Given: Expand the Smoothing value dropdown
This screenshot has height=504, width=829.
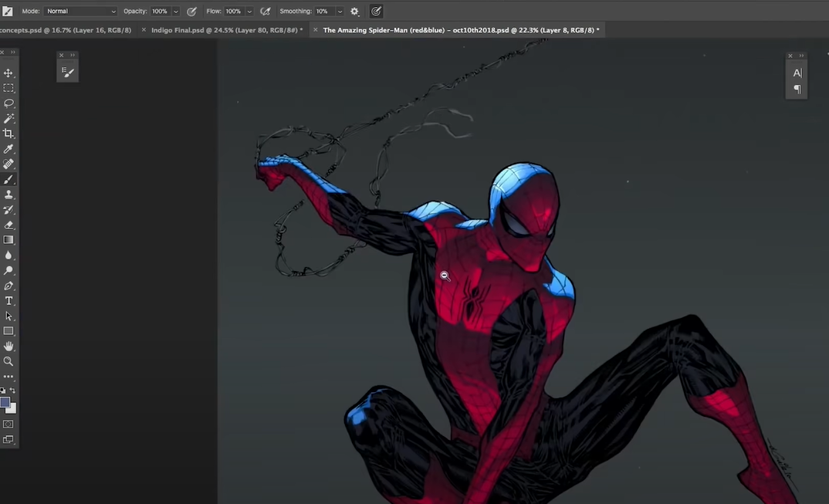Looking at the screenshot, I should [340, 12].
